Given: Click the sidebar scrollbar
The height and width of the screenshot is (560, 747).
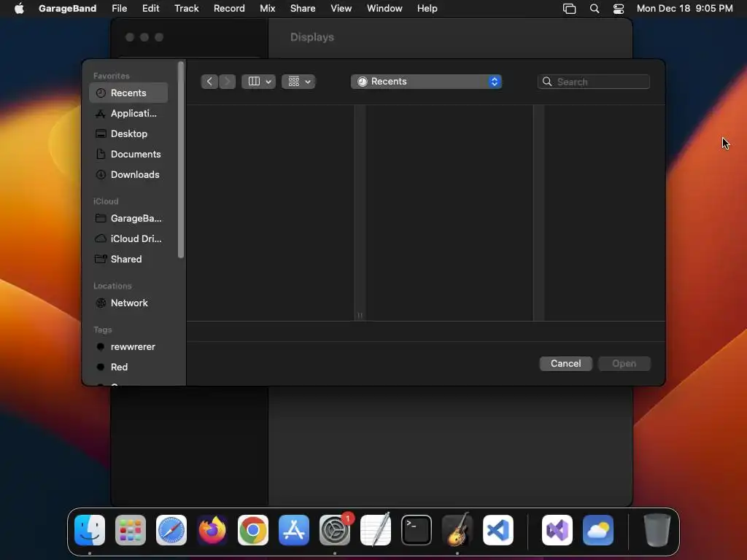Looking at the screenshot, I should (181, 160).
